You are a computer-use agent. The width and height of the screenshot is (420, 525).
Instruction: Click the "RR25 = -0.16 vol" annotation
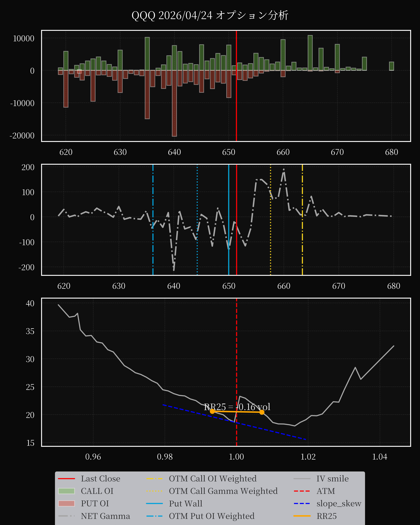pyautogui.click(x=237, y=407)
